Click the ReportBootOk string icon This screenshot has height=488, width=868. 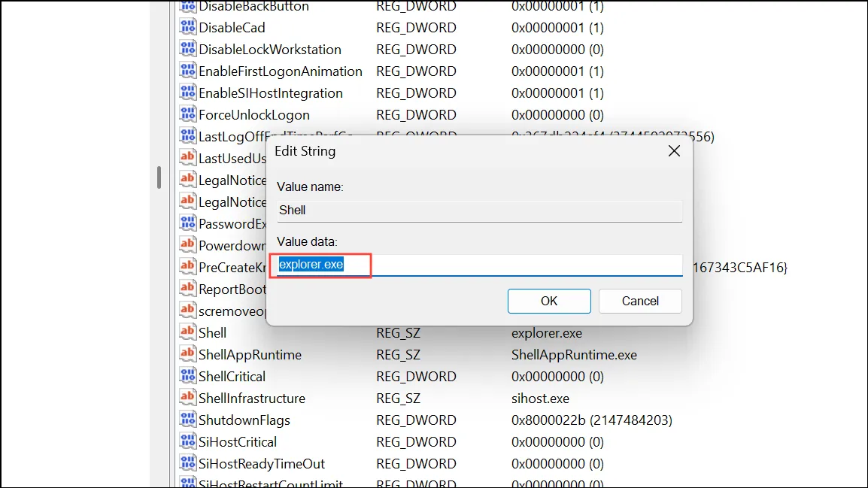[187, 289]
